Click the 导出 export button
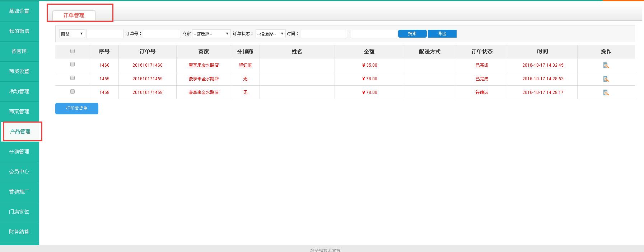The width and height of the screenshot is (644, 252). click(442, 34)
